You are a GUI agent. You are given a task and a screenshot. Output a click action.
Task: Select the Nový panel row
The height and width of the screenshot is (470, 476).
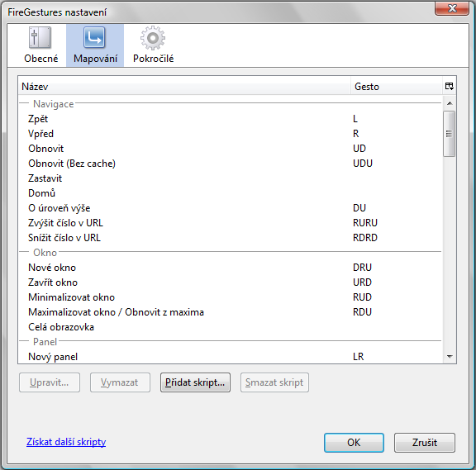(x=230, y=357)
